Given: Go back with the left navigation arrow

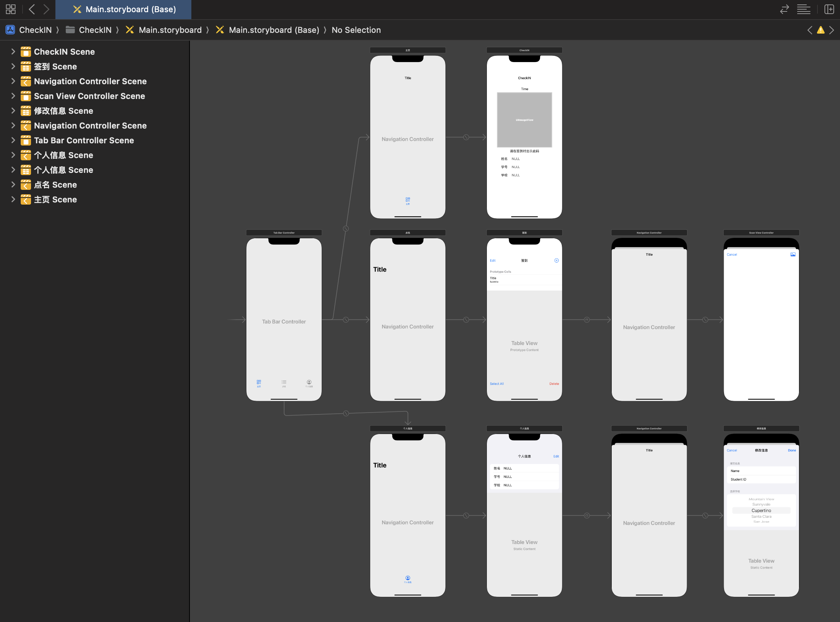Looking at the screenshot, I should (32, 9).
